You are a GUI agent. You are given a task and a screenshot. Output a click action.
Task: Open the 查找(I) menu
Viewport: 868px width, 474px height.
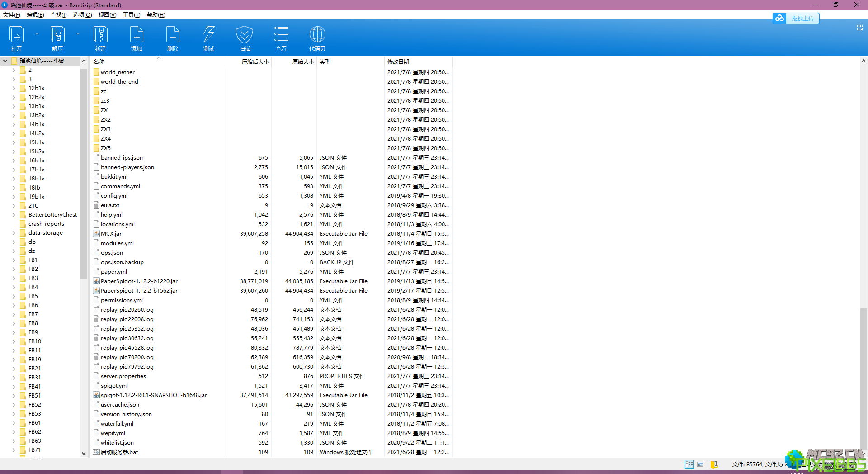pos(58,15)
